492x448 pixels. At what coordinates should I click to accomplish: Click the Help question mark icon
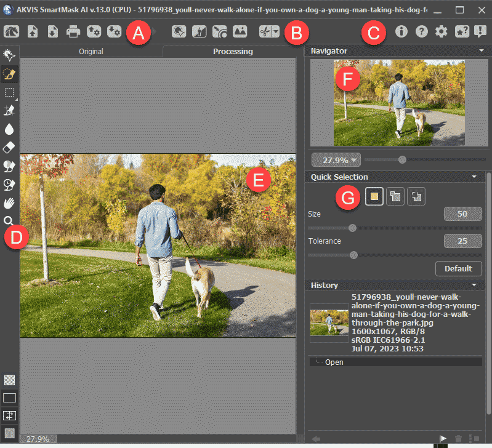(421, 31)
